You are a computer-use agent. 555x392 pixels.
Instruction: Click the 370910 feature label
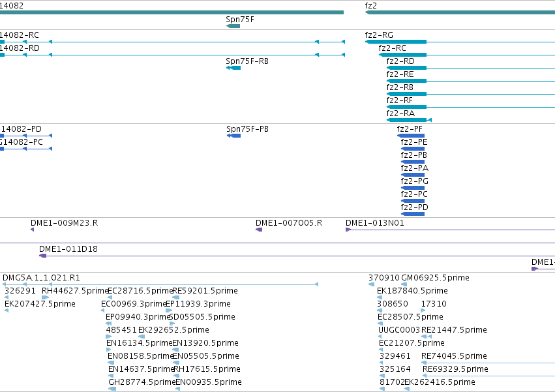(x=384, y=278)
